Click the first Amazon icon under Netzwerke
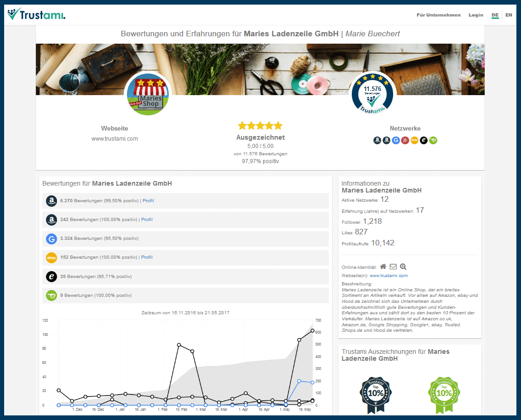 [x=377, y=141]
